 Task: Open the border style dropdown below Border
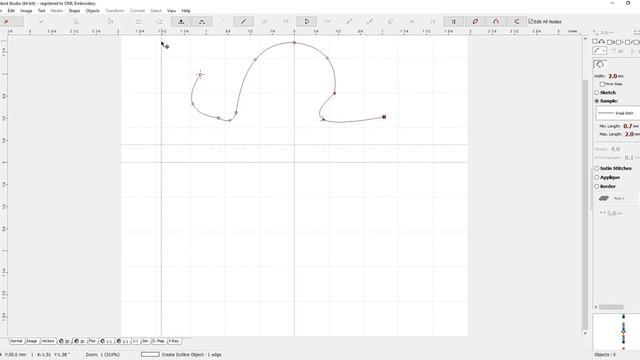coord(617,198)
